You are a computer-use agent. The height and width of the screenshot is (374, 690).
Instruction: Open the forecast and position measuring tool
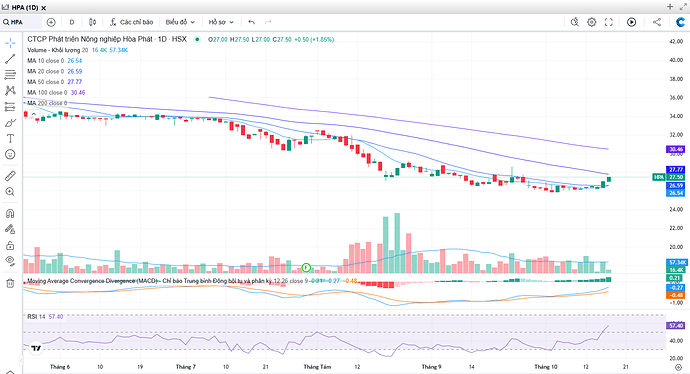pyautogui.click(x=10, y=106)
